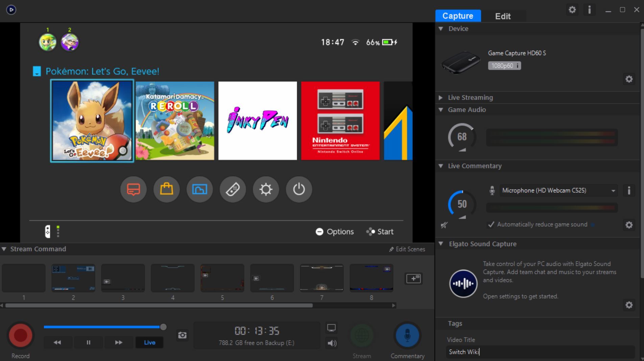Uncheck Automatically reduce game sound
This screenshot has height=361, width=644.
pyautogui.click(x=491, y=225)
